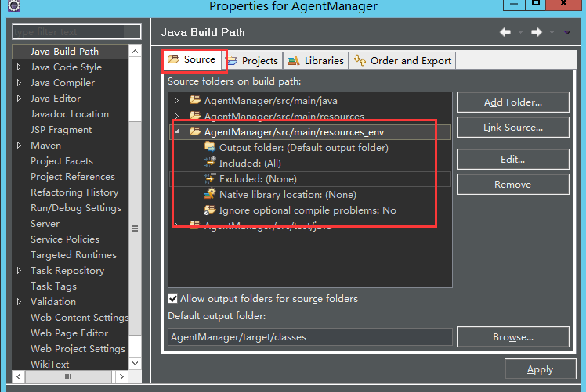586x392 pixels.
Task: Expand Validation category
Action: (19, 302)
